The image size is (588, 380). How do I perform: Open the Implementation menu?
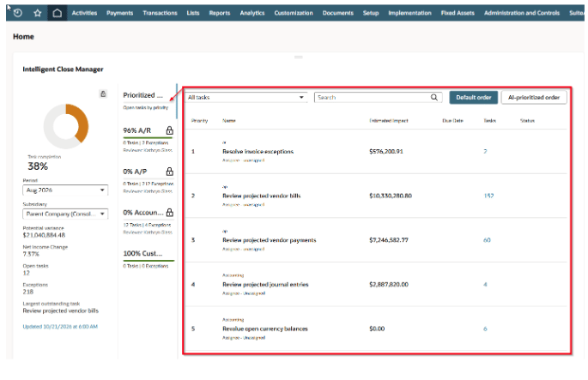[x=409, y=13]
